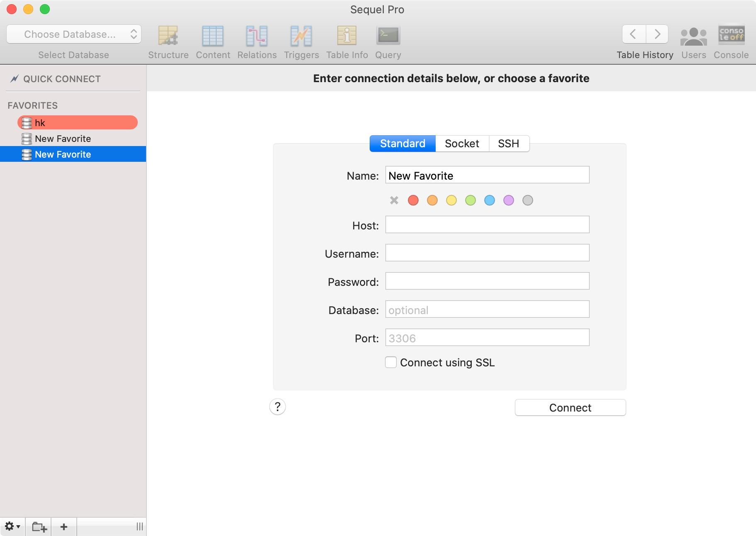Image resolution: width=756 pixels, height=536 pixels.
Task: Select the highlighted New Favorite entry
Action: pyautogui.click(x=73, y=154)
